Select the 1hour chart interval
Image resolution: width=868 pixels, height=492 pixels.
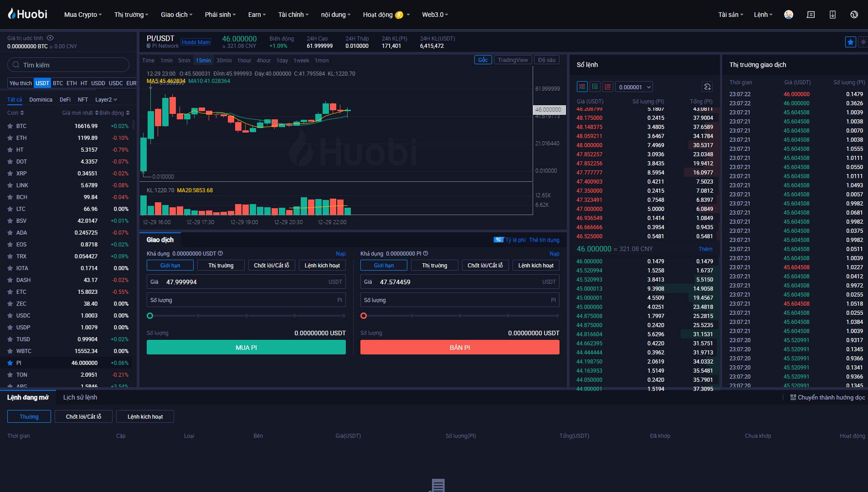244,60
